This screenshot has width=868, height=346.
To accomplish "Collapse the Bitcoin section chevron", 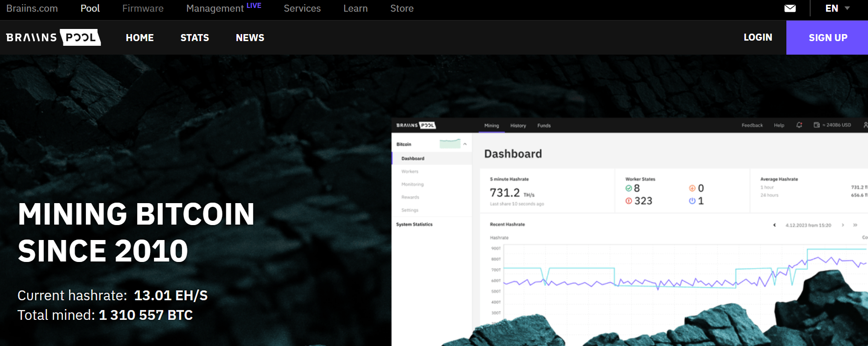I will click(465, 144).
